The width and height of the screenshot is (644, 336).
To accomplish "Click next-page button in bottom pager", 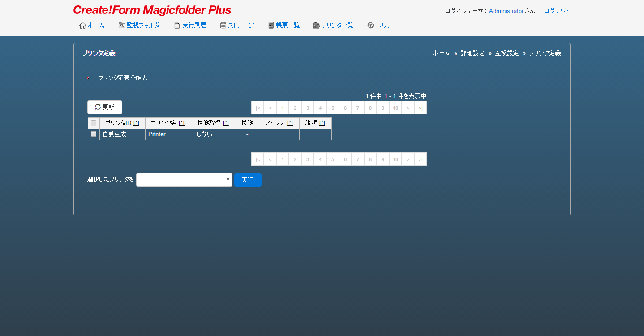I will click(x=408, y=159).
